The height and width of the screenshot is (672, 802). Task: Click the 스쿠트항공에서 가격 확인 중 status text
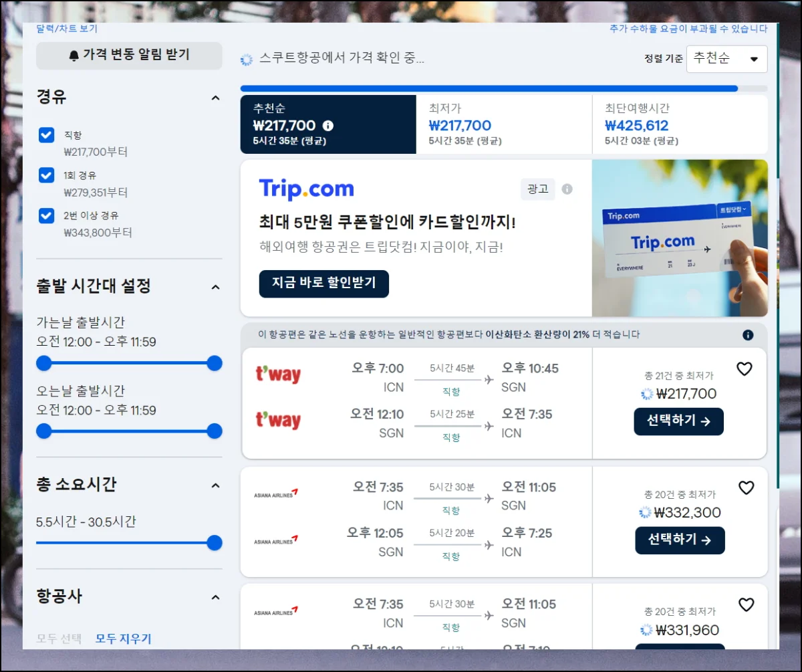[342, 58]
